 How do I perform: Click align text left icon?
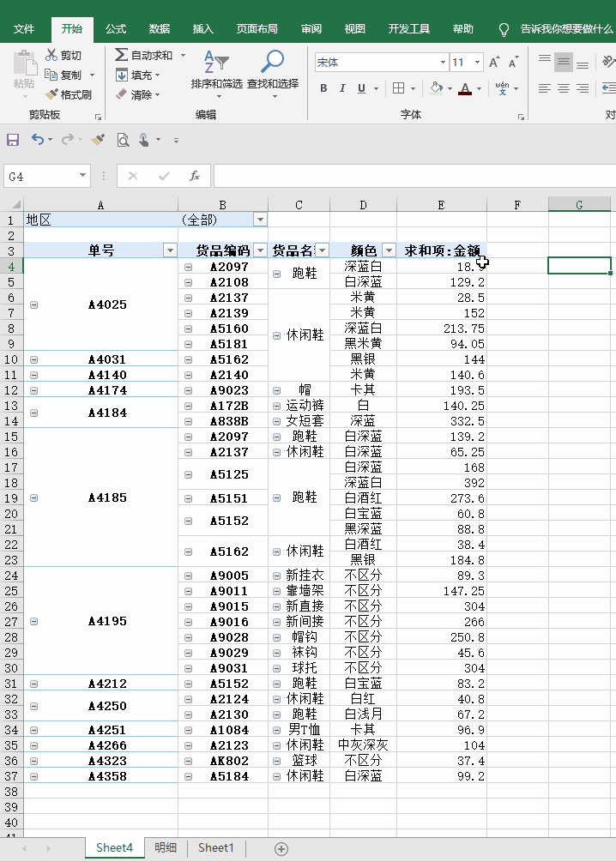(x=545, y=88)
